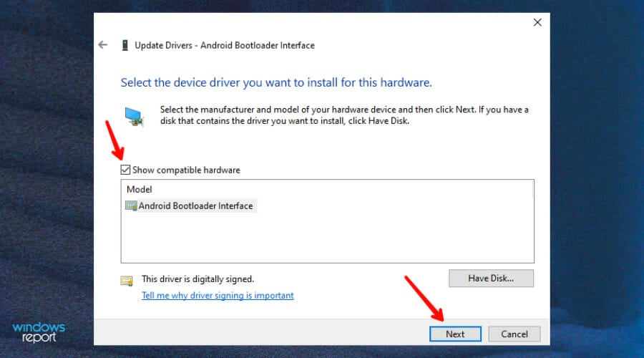Click the Model column header

click(140, 190)
